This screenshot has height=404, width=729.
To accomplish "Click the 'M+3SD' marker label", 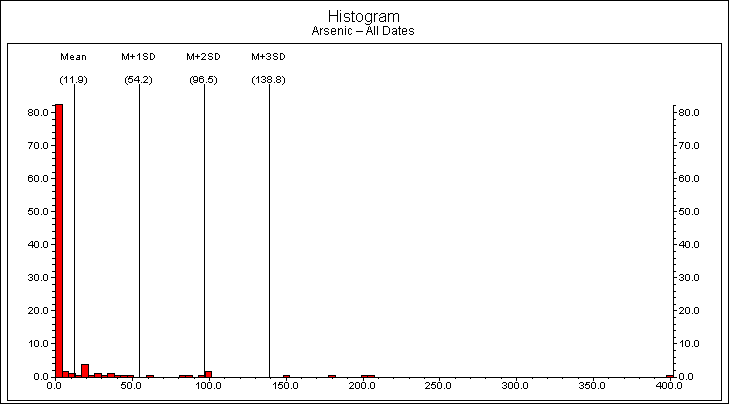I will click(x=268, y=57).
